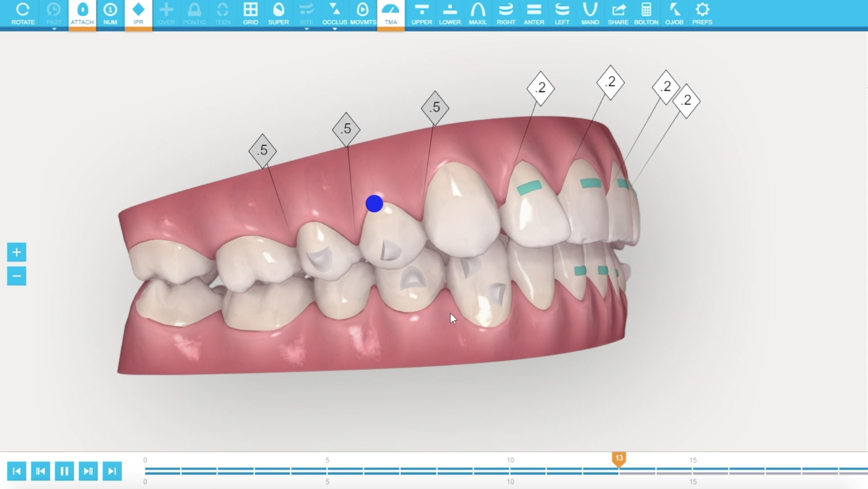Switch to the ANTER anterior view

(x=534, y=13)
